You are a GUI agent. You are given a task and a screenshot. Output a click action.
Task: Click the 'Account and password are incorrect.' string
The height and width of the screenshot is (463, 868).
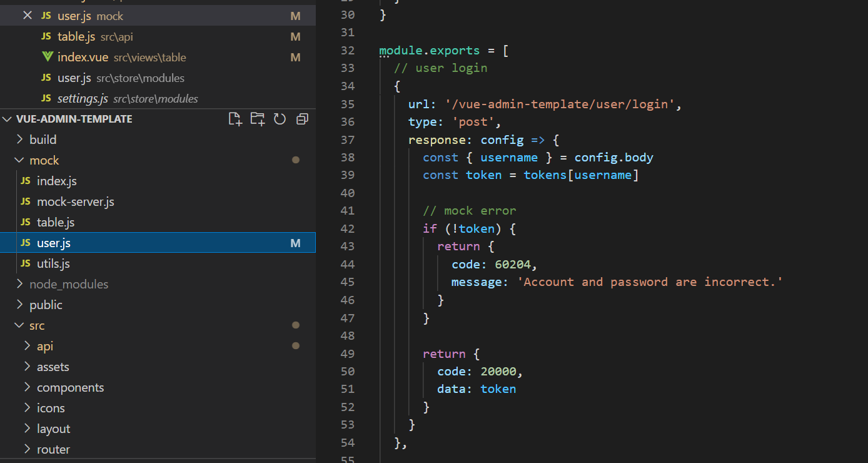pyautogui.click(x=650, y=282)
